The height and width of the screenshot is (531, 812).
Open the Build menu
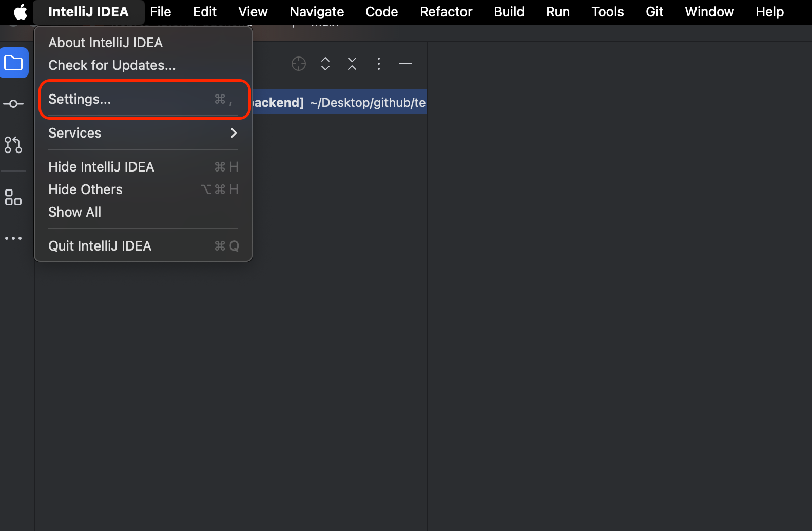(509, 12)
